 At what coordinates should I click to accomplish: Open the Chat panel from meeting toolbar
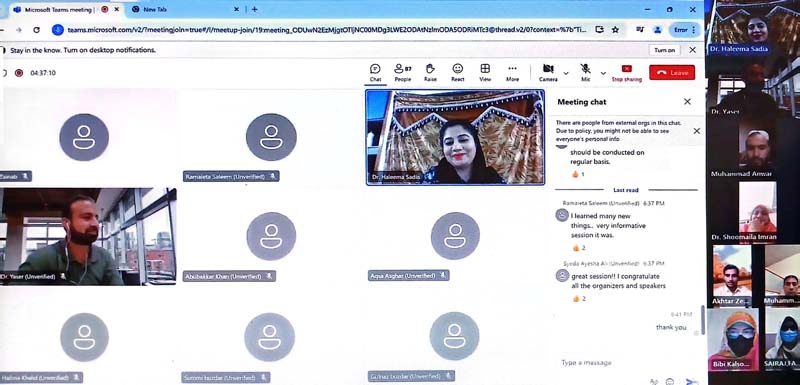(375, 73)
